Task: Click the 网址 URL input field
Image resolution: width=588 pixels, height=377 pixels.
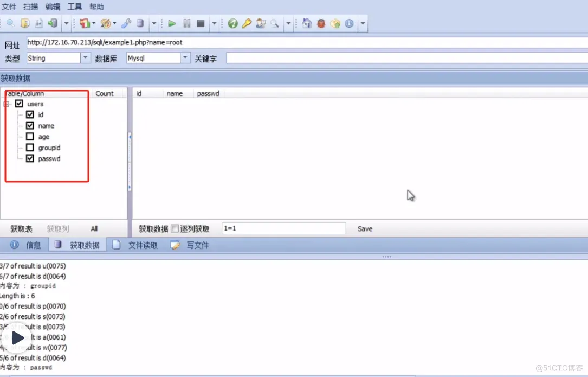Action: (307, 42)
